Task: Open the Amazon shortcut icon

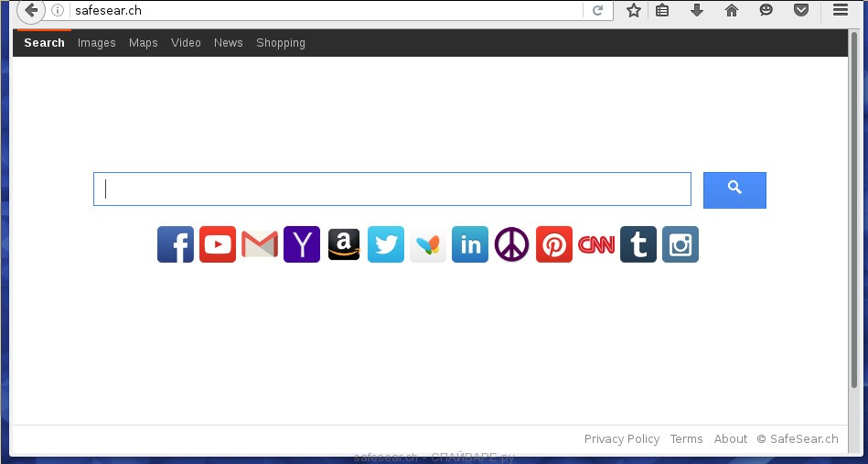Action: (344, 244)
